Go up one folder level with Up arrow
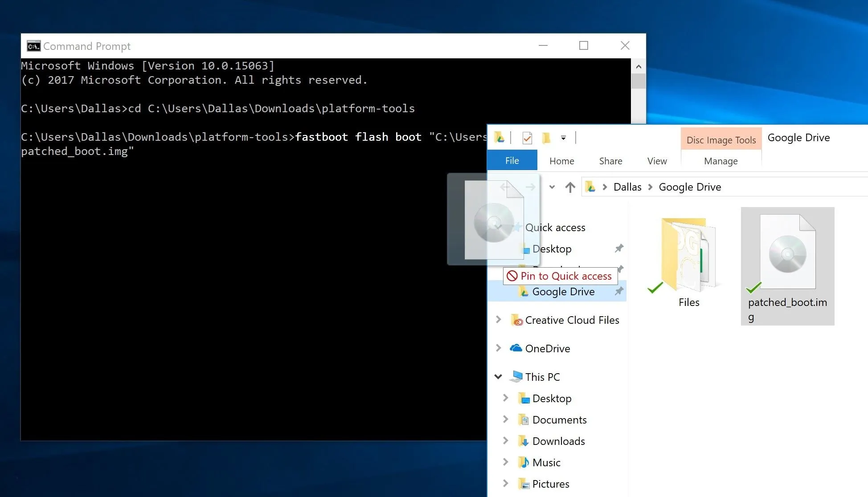 570,187
